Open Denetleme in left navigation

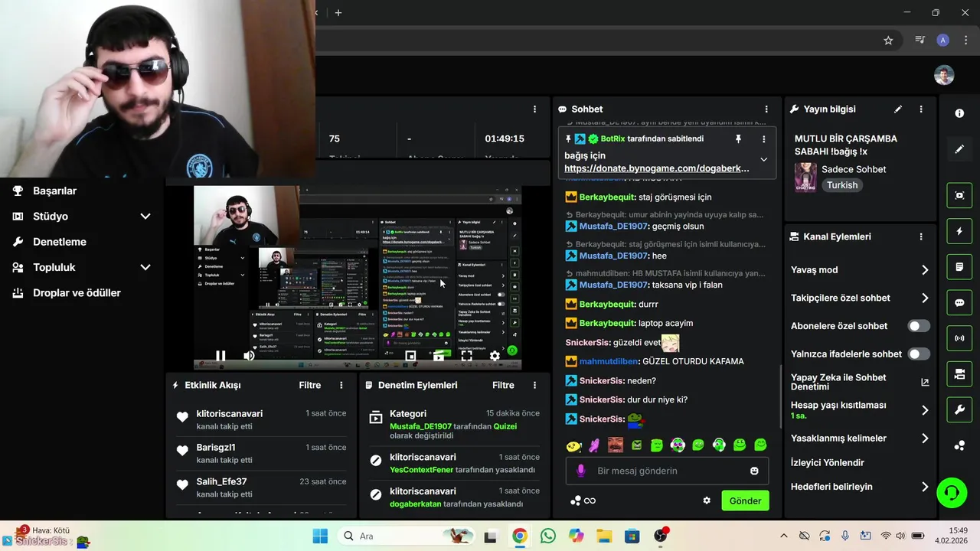point(60,242)
